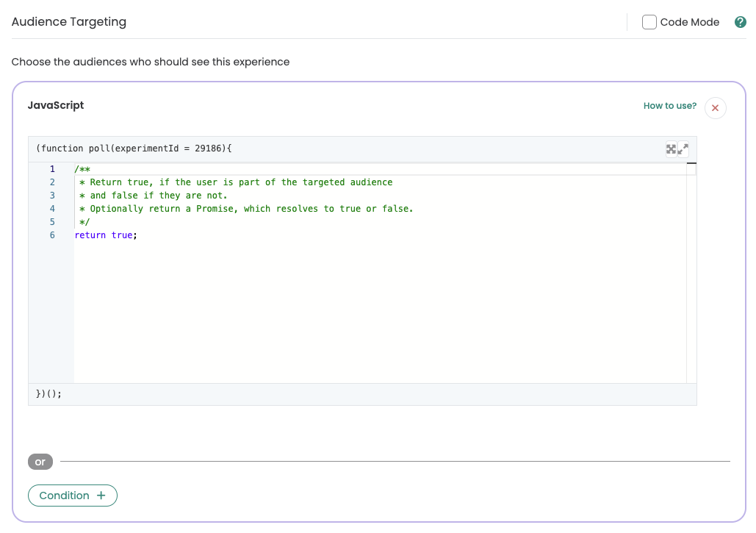756x533 pixels.
Task: Open the green help question mark icon
Action: [740, 22]
